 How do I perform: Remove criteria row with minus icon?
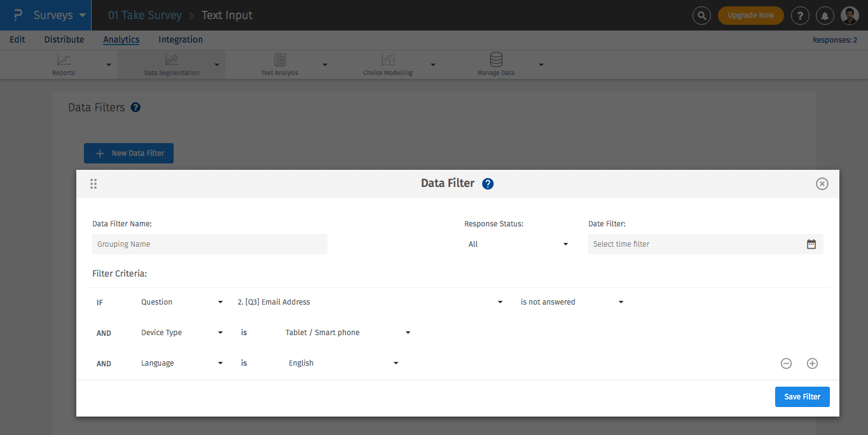[x=786, y=364]
